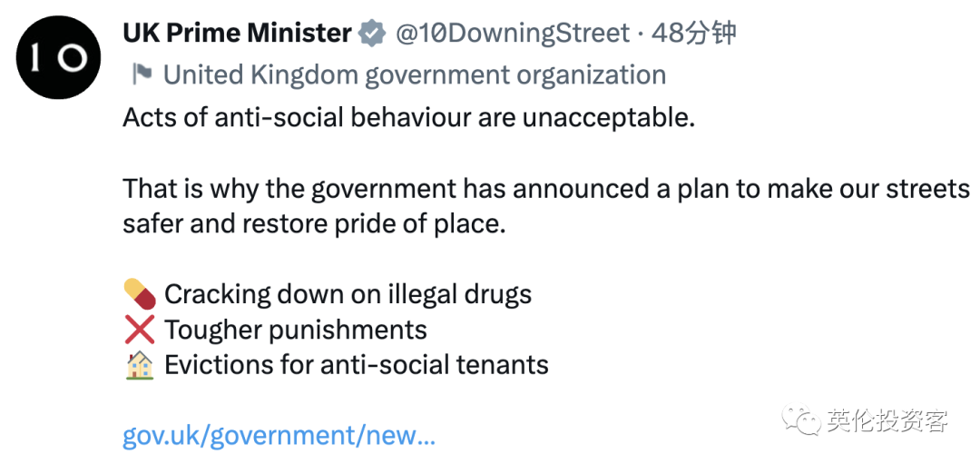
Task: Click the house emoji icon
Action: click(x=140, y=365)
